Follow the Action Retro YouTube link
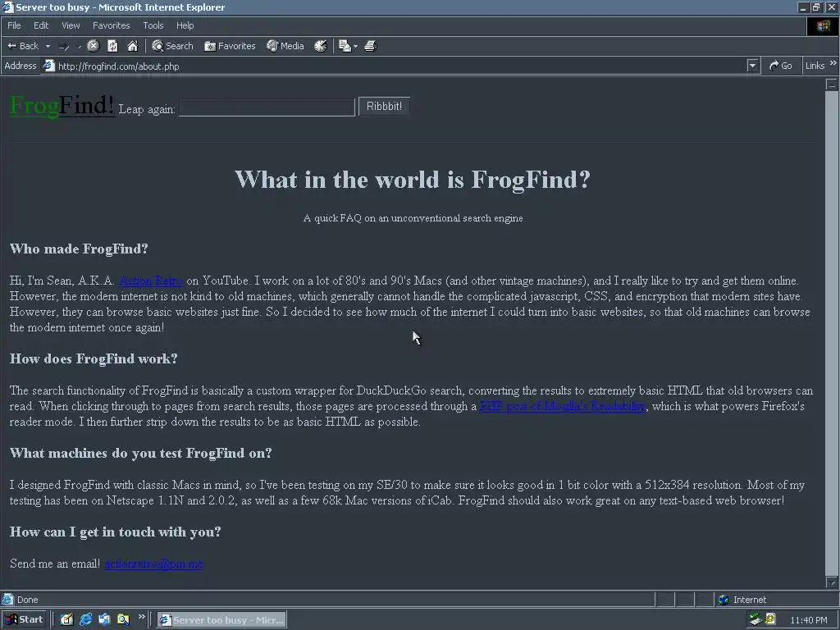The image size is (840, 630). pos(151,281)
